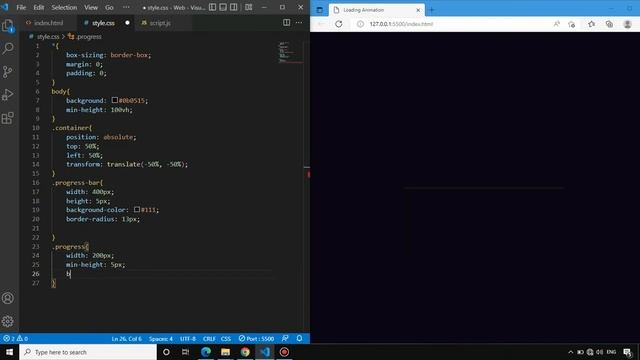Open the Edit menu
640x360 pixels.
click(x=39, y=7)
